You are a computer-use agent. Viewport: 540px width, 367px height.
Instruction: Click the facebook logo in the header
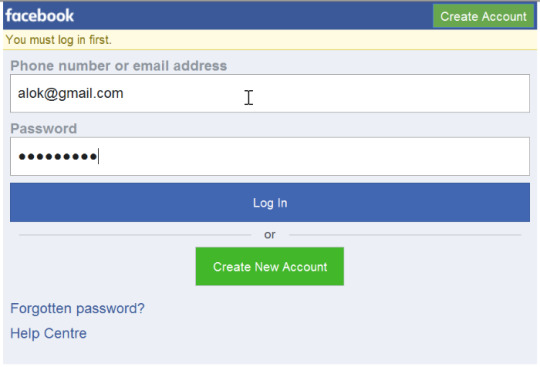(x=40, y=15)
